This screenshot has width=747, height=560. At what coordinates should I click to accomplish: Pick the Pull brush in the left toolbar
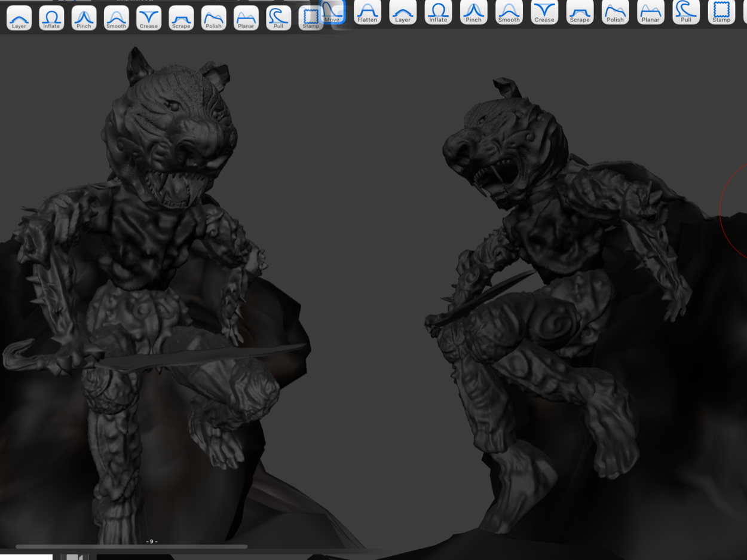pyautogui.click(x=278, y=18)
